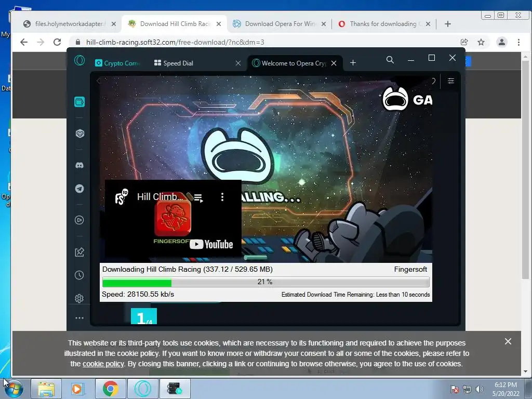Image resolution: width=532 pixels, height=399 pixels.
Task: Open Easy Setup sliders icon in Opera
Action: coord(451,81)
